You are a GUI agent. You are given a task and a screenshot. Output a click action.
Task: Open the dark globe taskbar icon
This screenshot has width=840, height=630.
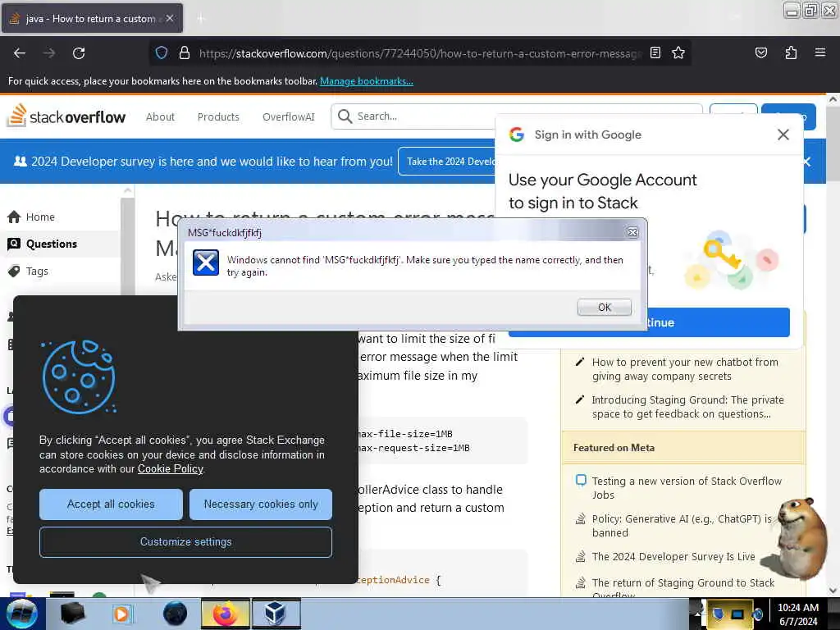coord(175,614)
